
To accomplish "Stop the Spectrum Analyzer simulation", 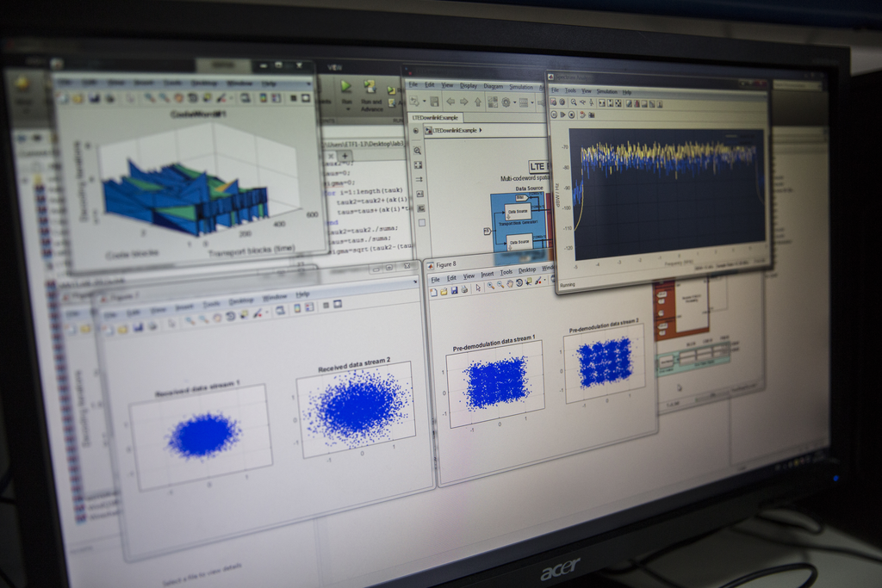I will (572, 114).
